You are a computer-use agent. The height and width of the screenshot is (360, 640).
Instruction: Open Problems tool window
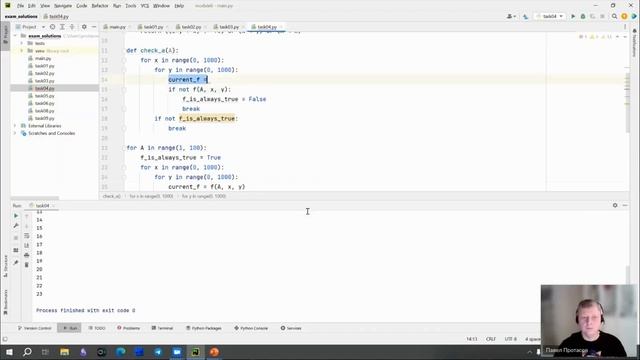click(x=129, y=328)
